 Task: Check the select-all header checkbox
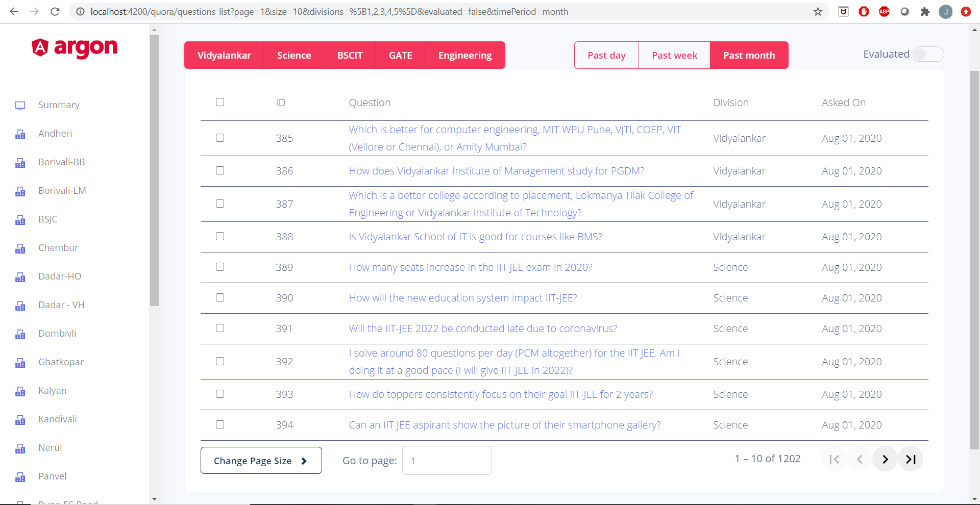click(x=220, y=102)
